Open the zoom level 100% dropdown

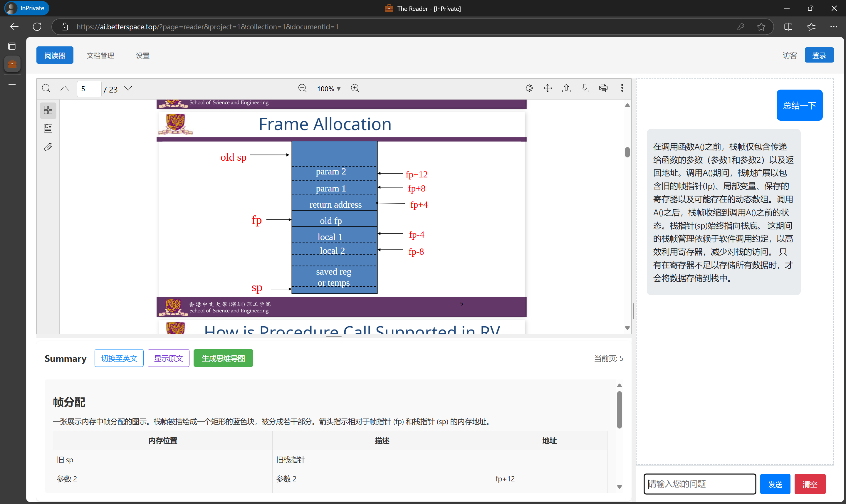pyautogui.click(x=328, y=89)
